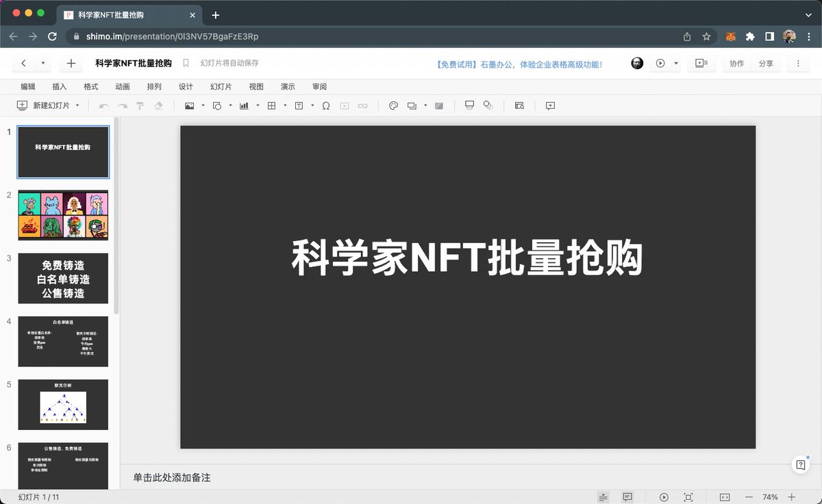Open the 动画 menu
822x504 pixels.
(x=123, y=86)
